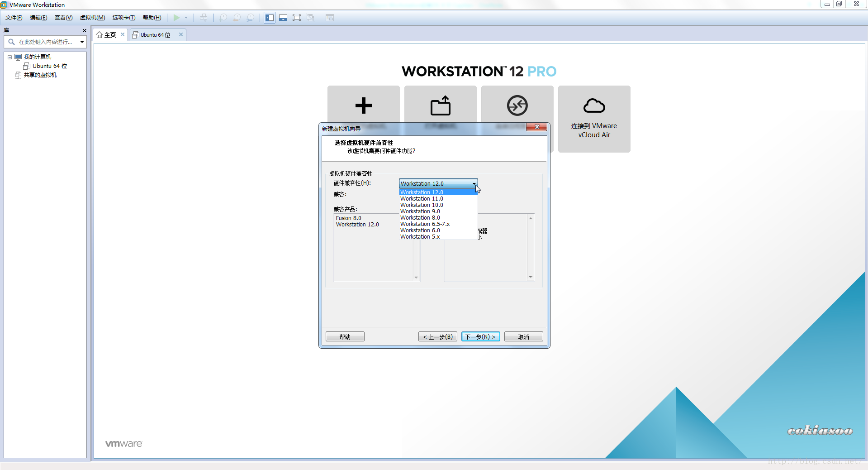Choose Workstation 6.5-7.x from the dropdown list

(438, 224)
